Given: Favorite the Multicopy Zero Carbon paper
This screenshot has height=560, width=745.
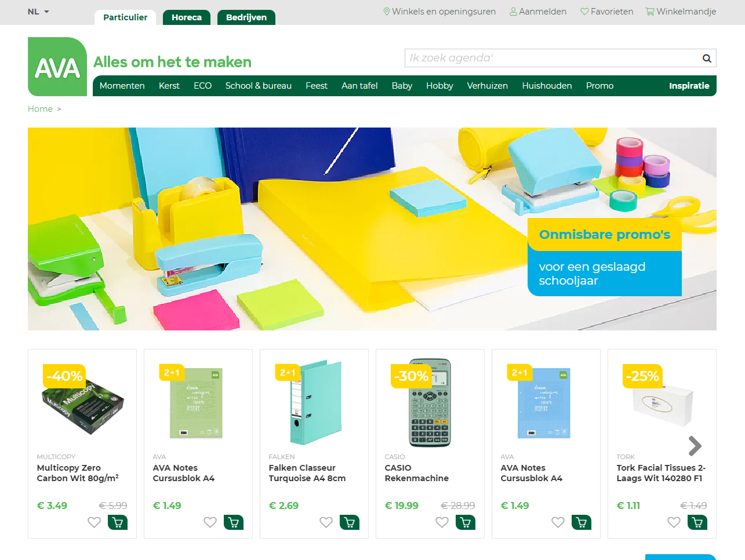Looking at the screenshot, I should click(x=94, y=522).
